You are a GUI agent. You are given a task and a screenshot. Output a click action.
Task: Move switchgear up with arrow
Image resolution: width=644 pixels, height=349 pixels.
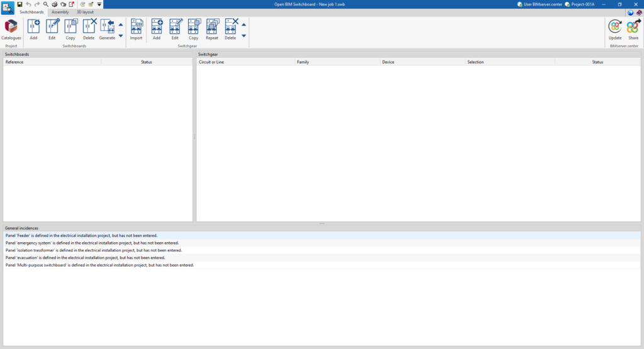pyautogui.click(x=243, y=25)
